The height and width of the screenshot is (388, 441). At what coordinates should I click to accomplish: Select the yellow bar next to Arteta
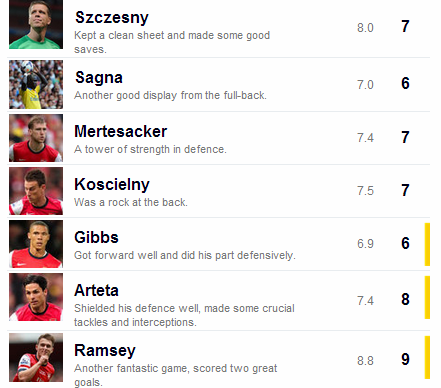[x=427, y=297]
